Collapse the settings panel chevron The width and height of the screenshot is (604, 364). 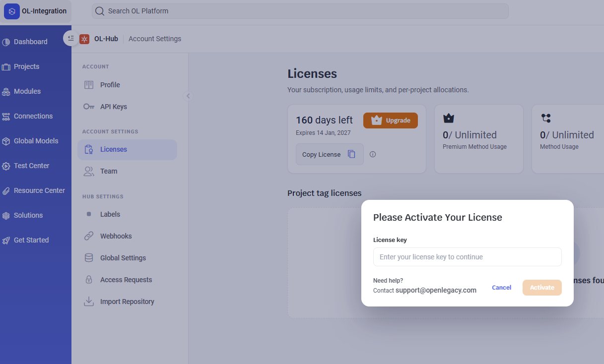coord(188,96)
